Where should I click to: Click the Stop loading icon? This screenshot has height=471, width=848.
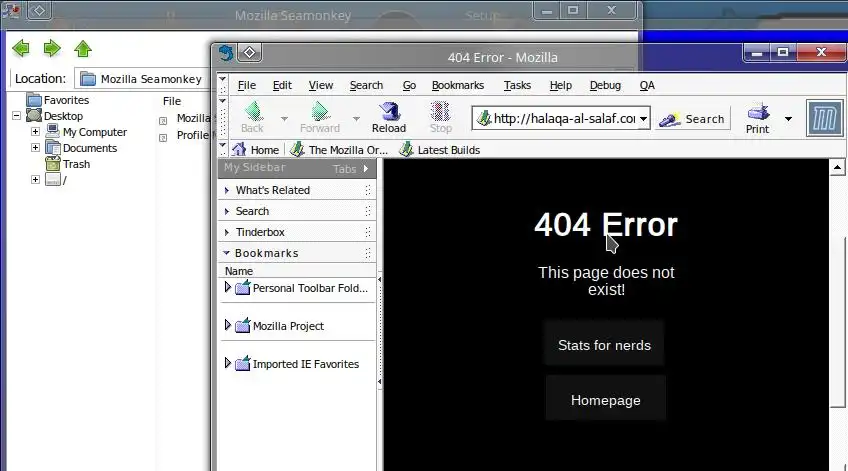point(440,117)
